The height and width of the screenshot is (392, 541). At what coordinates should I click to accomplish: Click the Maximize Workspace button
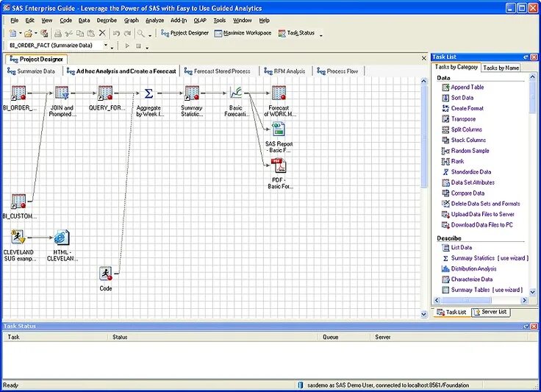pos(243,33)
